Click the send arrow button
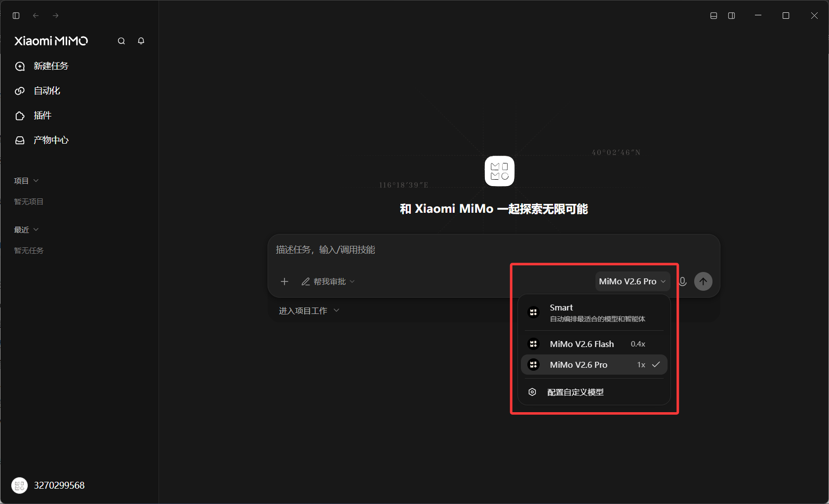This screenshot has height=504, width=829. tap(703, 281)
